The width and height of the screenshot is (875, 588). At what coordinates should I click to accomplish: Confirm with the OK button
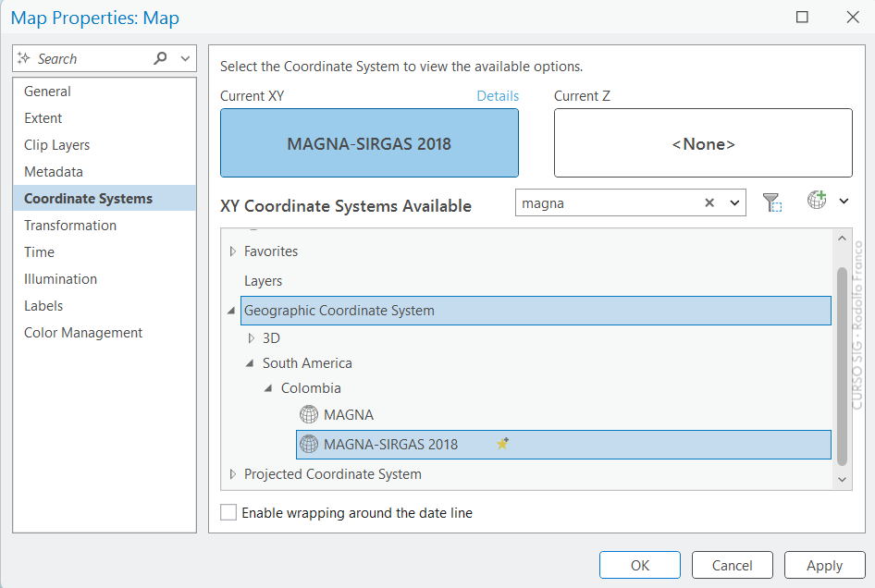click(x=640, y=565)
